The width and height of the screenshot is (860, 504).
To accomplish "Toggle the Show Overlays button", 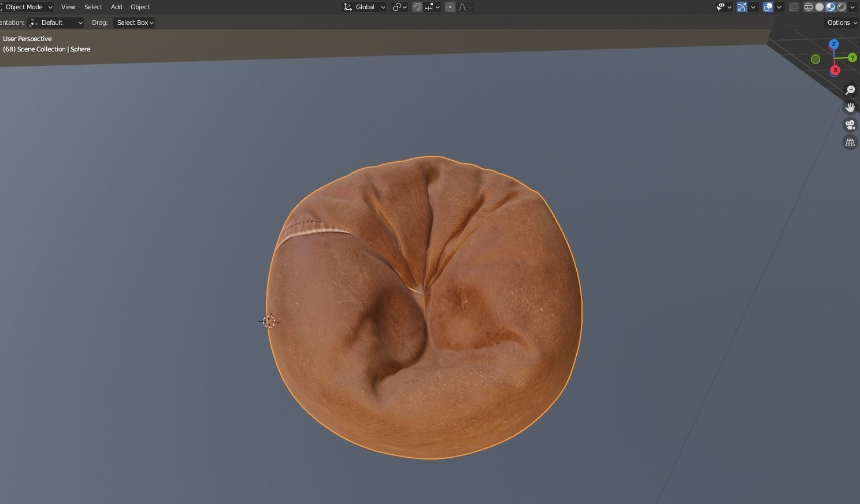I will pos(768,7).
